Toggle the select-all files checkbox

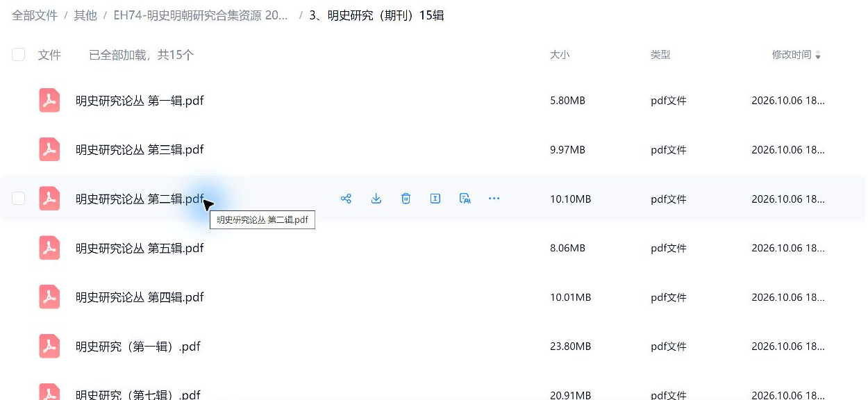pos(19,55)
